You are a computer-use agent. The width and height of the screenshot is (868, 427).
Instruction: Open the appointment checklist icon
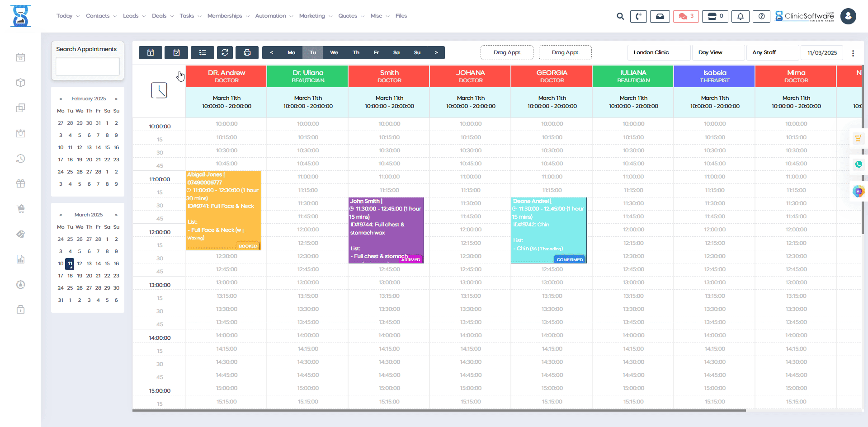pos(203,52)
